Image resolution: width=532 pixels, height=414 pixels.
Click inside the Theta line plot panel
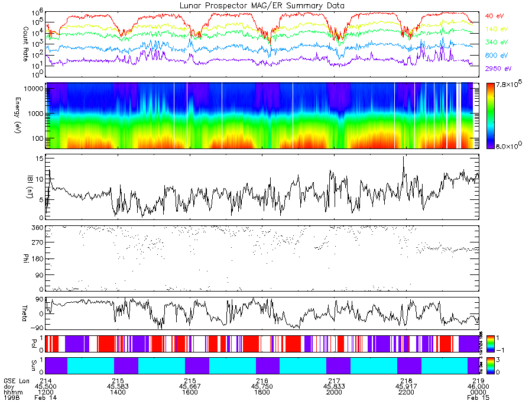click(x=262, y=313)
